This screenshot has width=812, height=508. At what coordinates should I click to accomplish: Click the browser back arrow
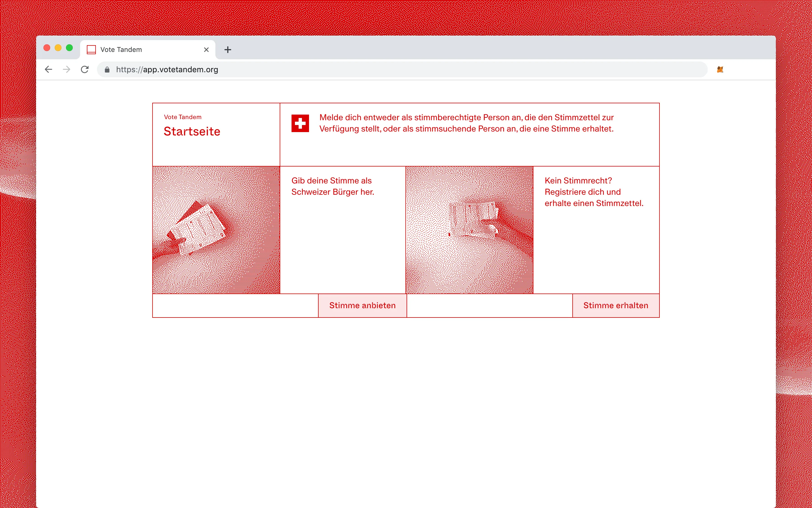[x=49, y=69]
